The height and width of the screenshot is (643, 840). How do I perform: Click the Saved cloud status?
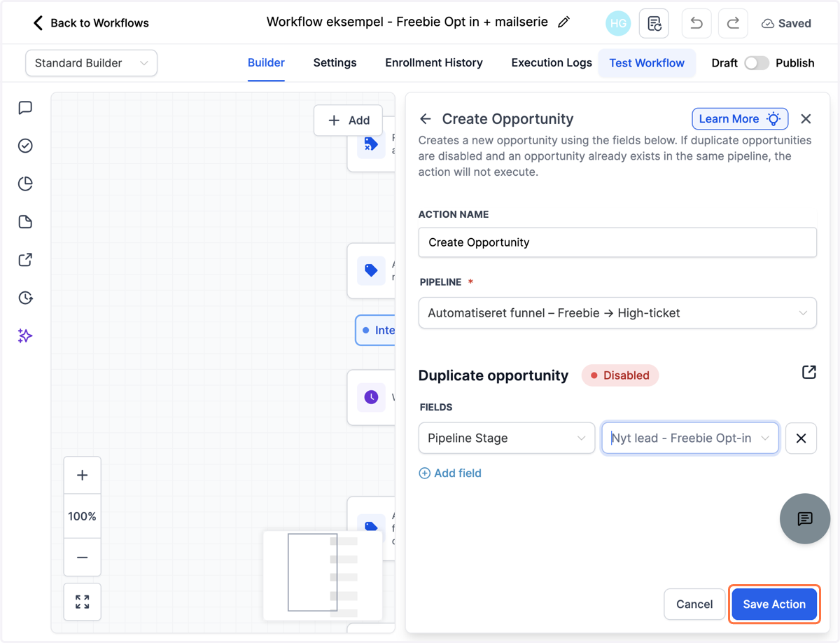coord(786,23)
